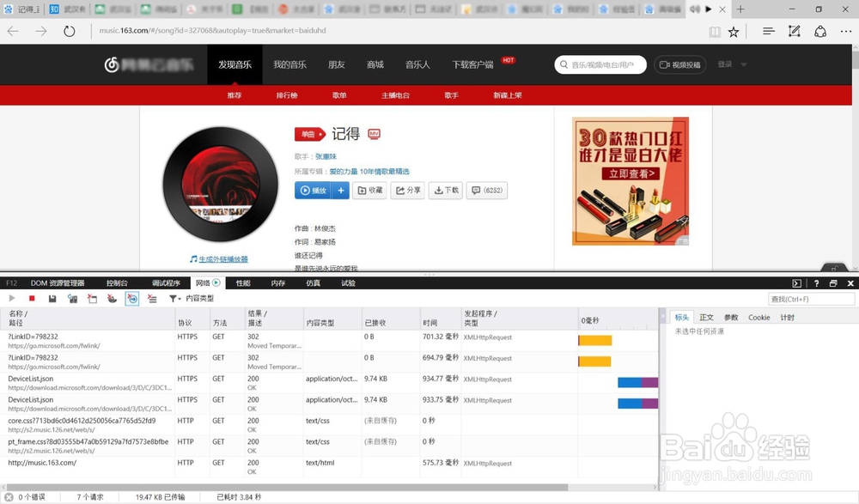Click the 生成外链播放器 link
859x504 pixels.
pyautogui.click(x=223, y=259)
